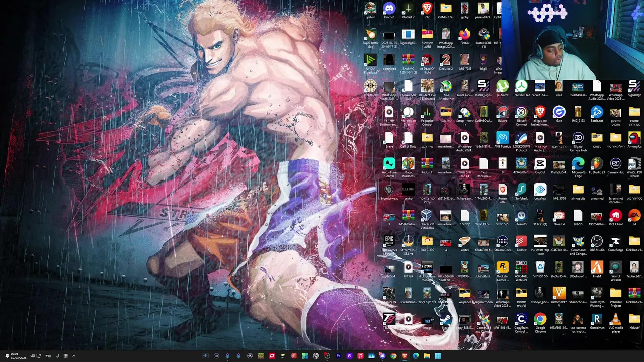This screenshot has height=362, width=644.
Task: Open the µTorrent desktop shortcut
Action: [503, 88]
